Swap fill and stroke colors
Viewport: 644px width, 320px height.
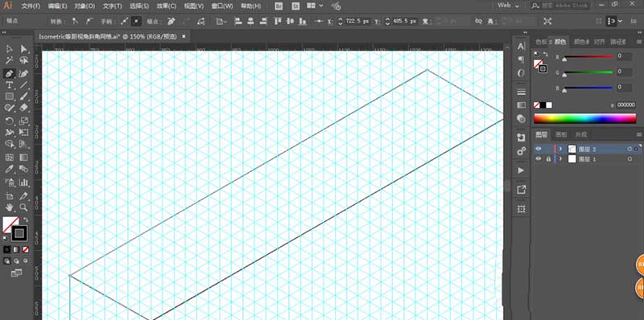[x=26, y=219]
